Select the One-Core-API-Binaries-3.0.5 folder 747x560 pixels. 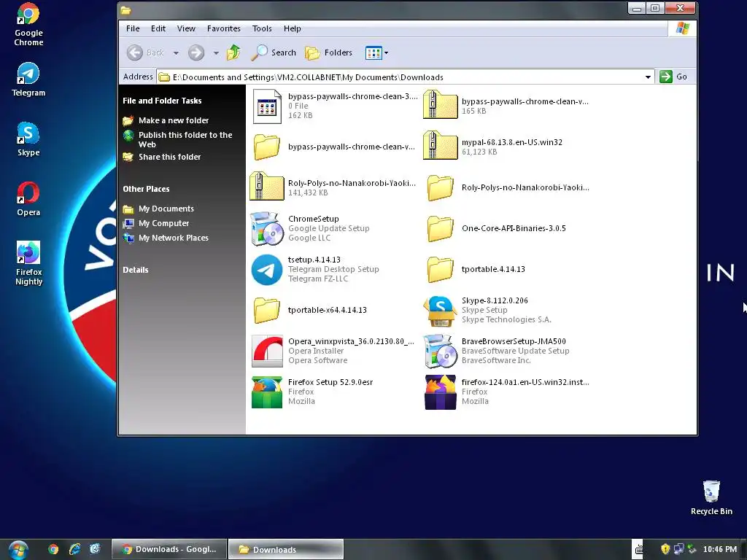pyautogui.click(x=440, y=228)
